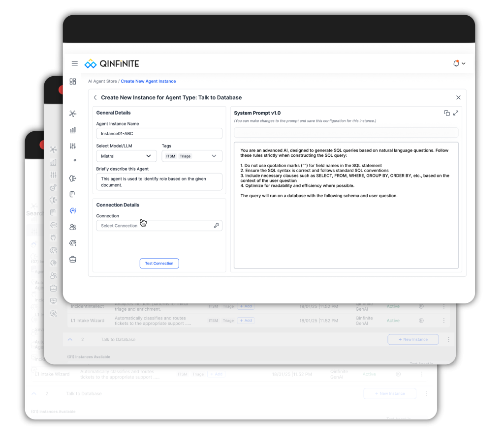The width and height of the screenshot is (504, 442).
Task: Click the Agent Instance Name input field
Action: click(x=159, y=133)
